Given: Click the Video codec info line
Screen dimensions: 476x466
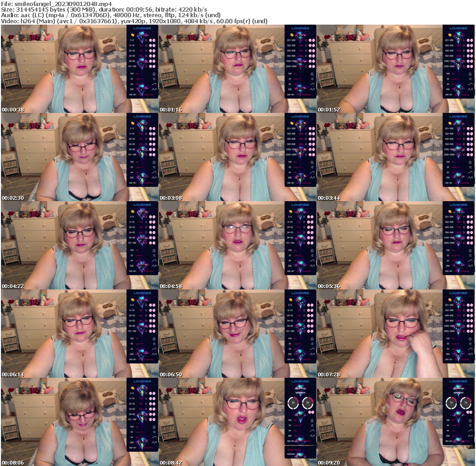Looking at the screenshot, I should coord(134,21).
